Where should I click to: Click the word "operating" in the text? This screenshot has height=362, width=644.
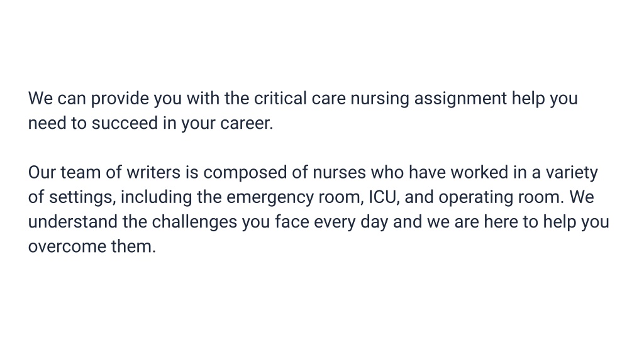click(475, 197)
